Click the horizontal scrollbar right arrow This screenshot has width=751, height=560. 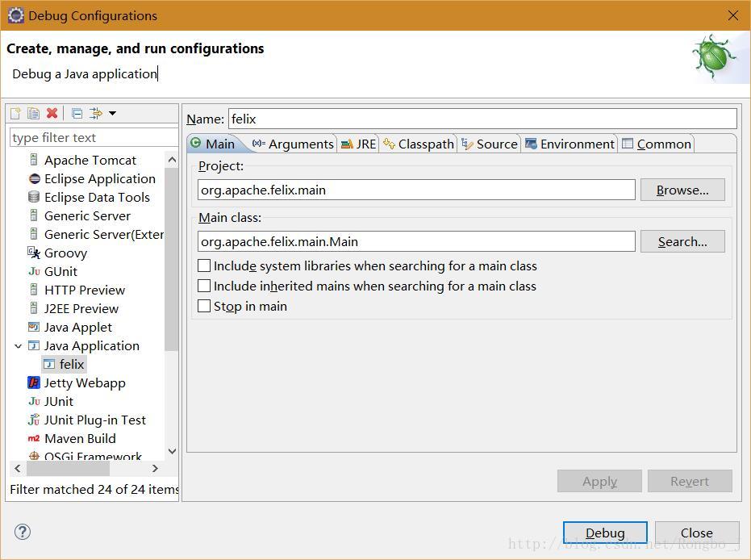(155, 468)
